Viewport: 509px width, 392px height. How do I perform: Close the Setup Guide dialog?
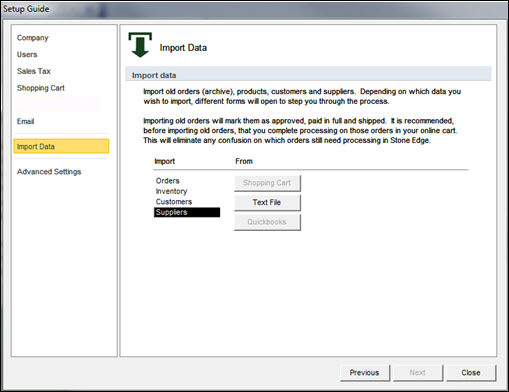tap(471, 373)
